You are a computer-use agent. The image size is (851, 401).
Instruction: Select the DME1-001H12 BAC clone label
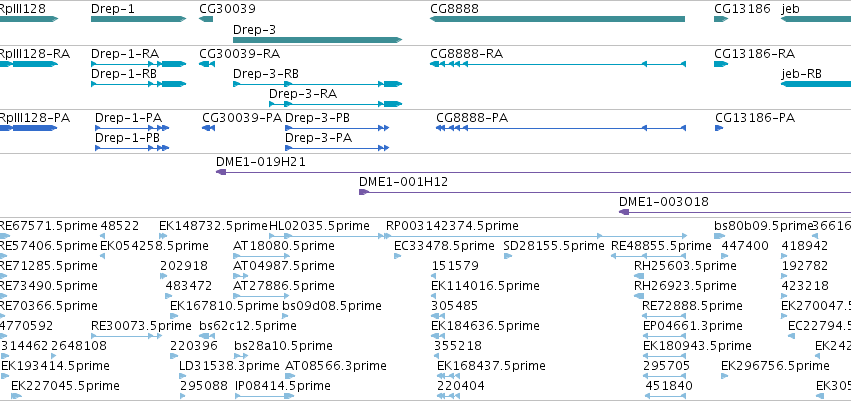404,182
